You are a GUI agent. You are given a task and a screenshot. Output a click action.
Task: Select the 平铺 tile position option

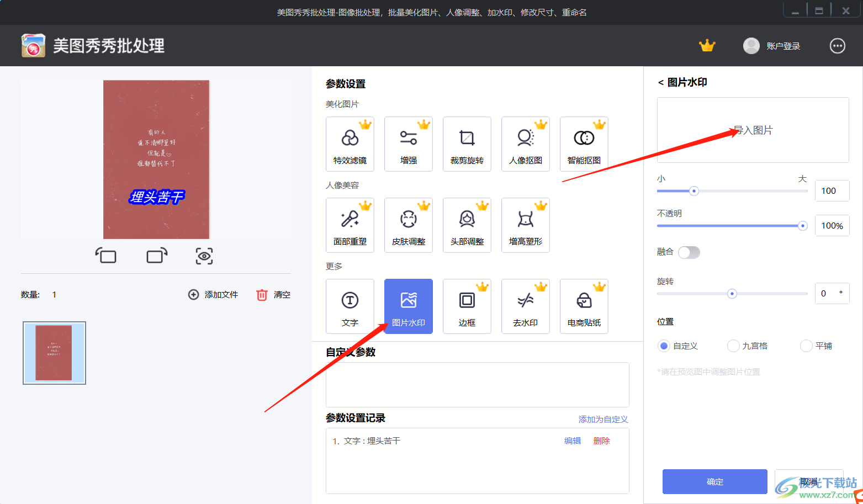[806, 346]
